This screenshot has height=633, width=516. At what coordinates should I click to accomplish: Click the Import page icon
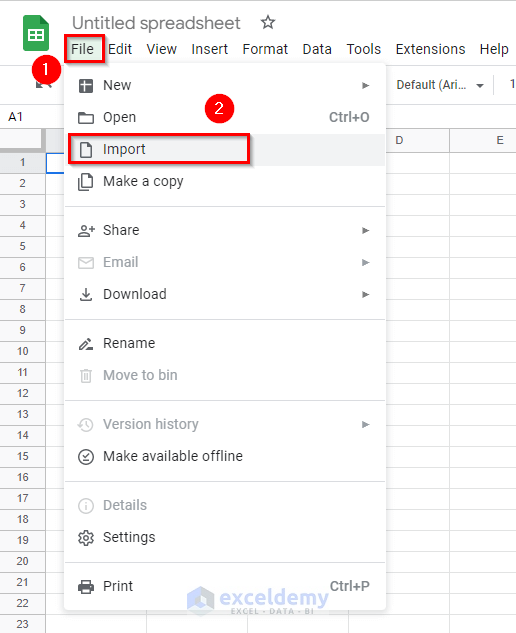tap(86, 149)
